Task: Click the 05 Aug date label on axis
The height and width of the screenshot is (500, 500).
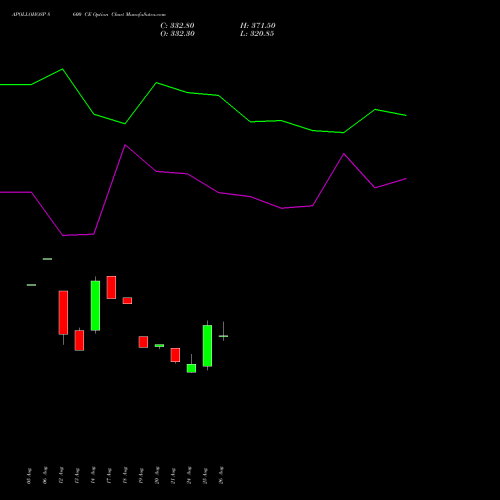Action: (29, 476)
